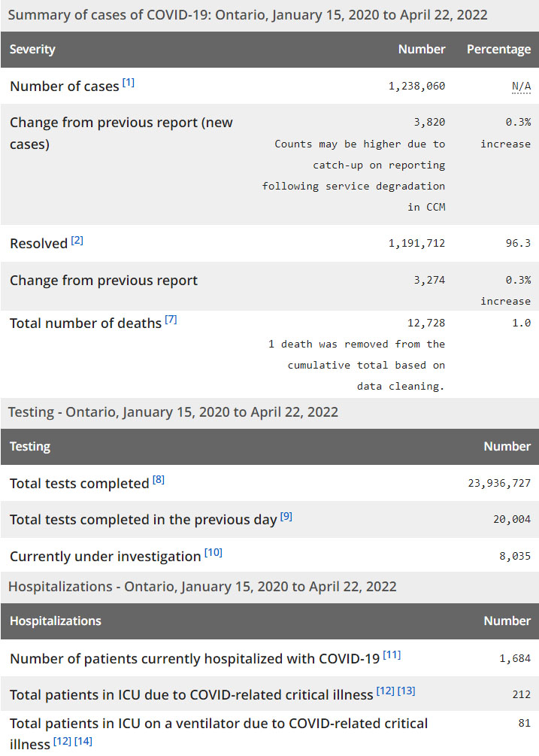Click the 1,238,060 total cases value
539x756 pixels.
(416, 87)
